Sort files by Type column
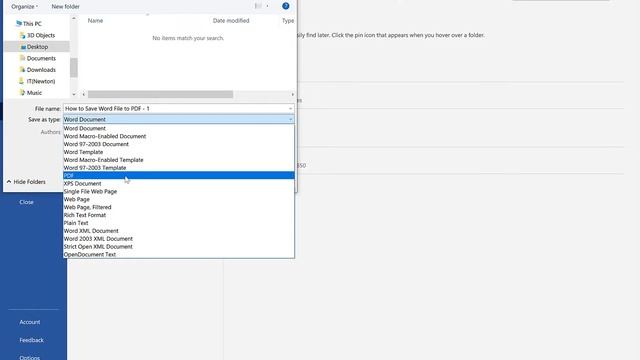 [x=288, y=20]
